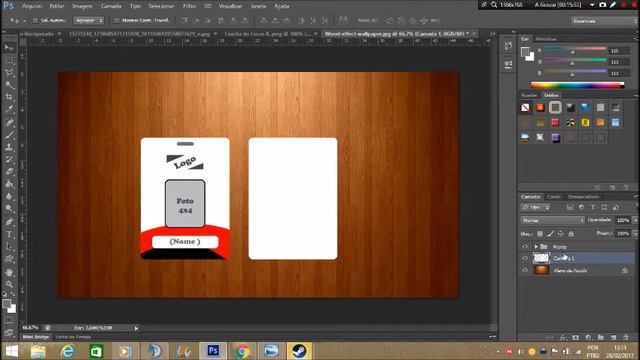The height and width of the screenshot is (360, 640).
Task: Select the Horizontal Type tool
Action: click(9, 234)
